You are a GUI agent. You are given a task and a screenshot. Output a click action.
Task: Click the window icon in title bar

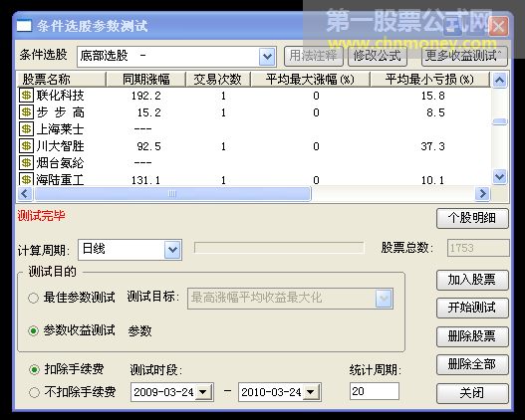coord(24,26)
